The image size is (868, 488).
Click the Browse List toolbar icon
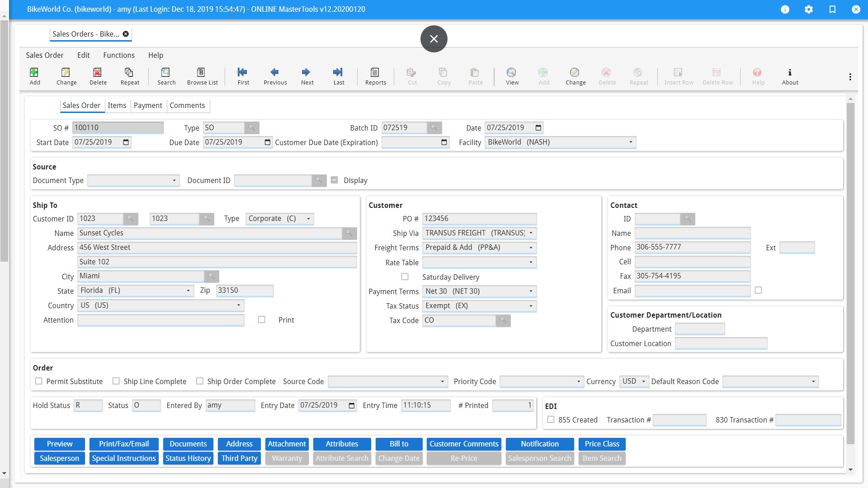tap(202, 73)
